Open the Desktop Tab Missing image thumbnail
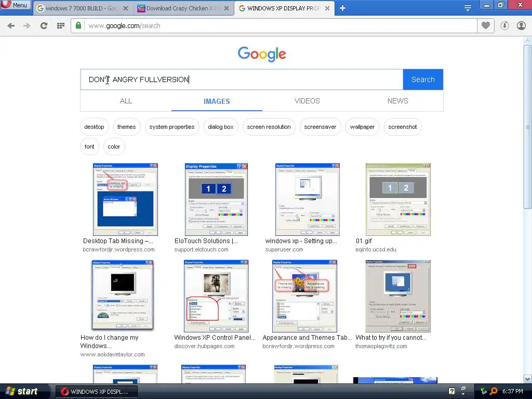Viewport: 532px width, 399px height. 125,199
